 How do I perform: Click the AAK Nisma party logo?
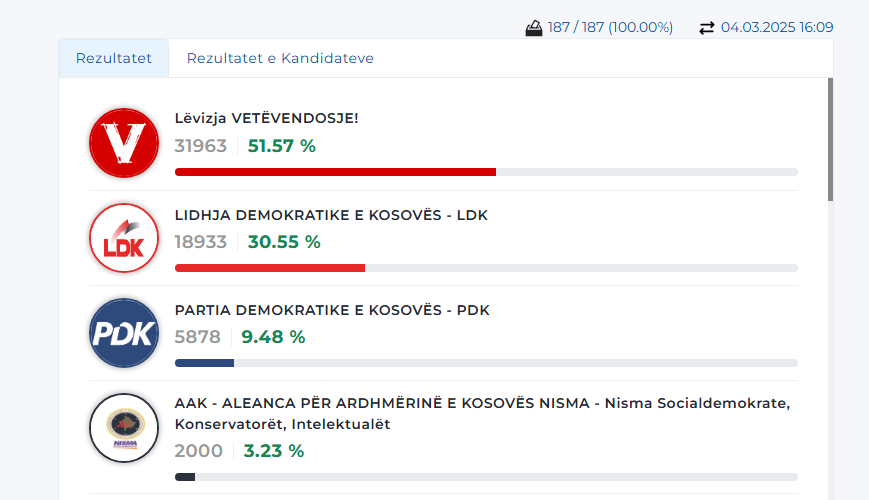point(124,428)
